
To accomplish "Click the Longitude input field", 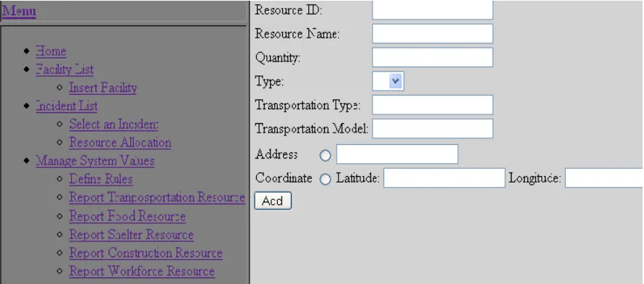I will 604,178.
